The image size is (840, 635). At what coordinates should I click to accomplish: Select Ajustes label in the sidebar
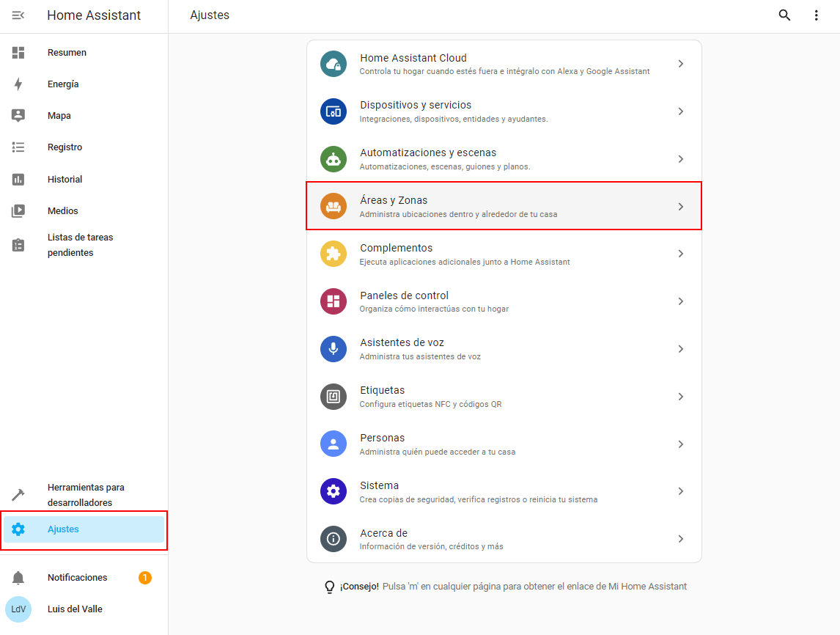(63, 529)
